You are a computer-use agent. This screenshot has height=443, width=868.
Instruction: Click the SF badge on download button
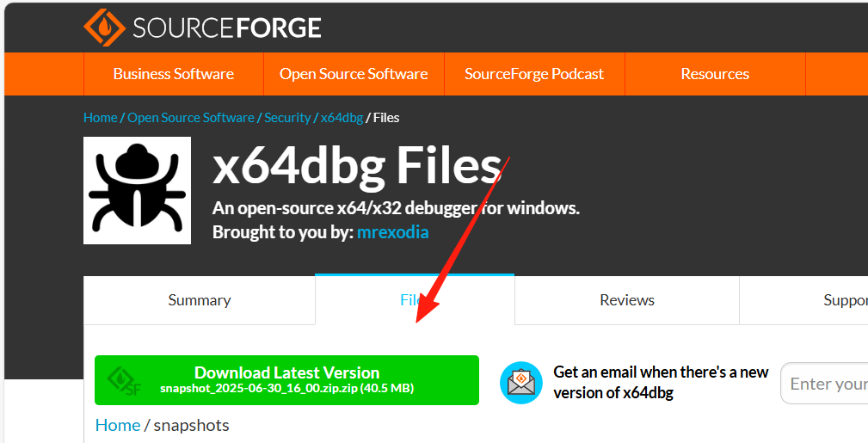click(124, 381)
